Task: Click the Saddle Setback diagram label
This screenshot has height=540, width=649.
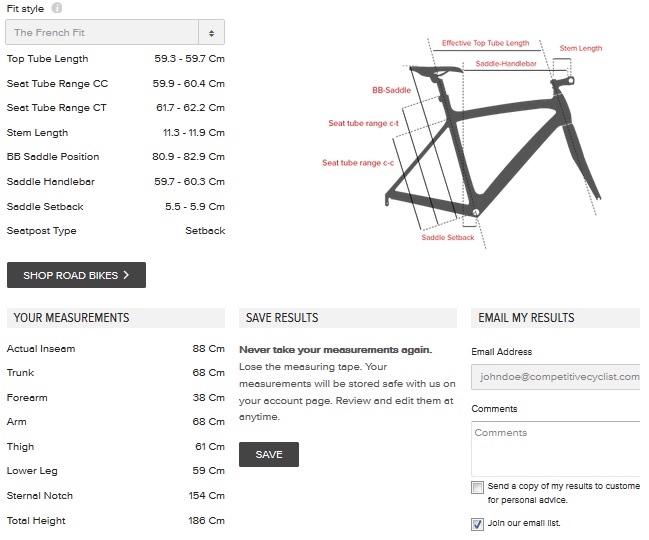Action: pos(447,237)
